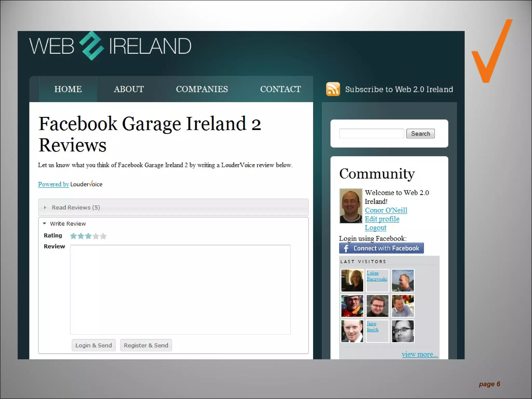Expand the Read Reviews (5) section
Screen dimensions: 532x399
76,207
